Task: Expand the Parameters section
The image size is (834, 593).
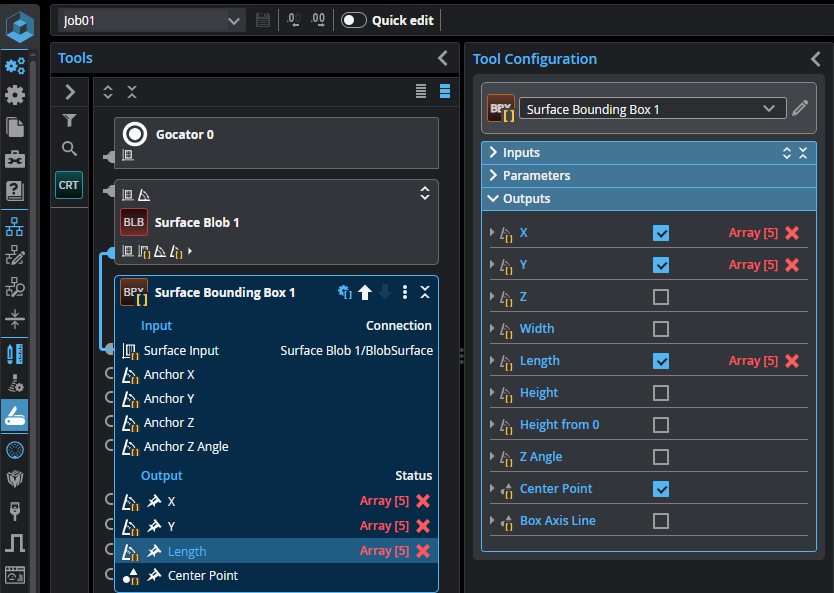Action: pos(536,175)
